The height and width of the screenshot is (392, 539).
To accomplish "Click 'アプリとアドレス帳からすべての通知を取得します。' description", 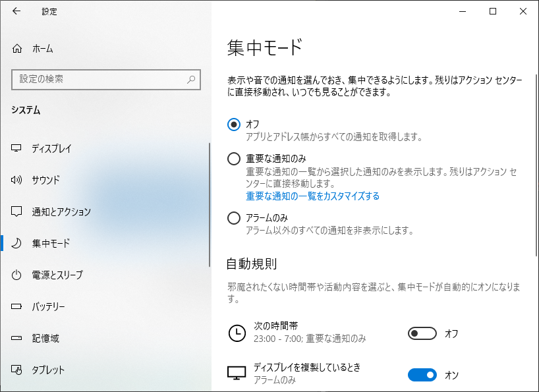I will pyautogui.click(x=334, y=137).
